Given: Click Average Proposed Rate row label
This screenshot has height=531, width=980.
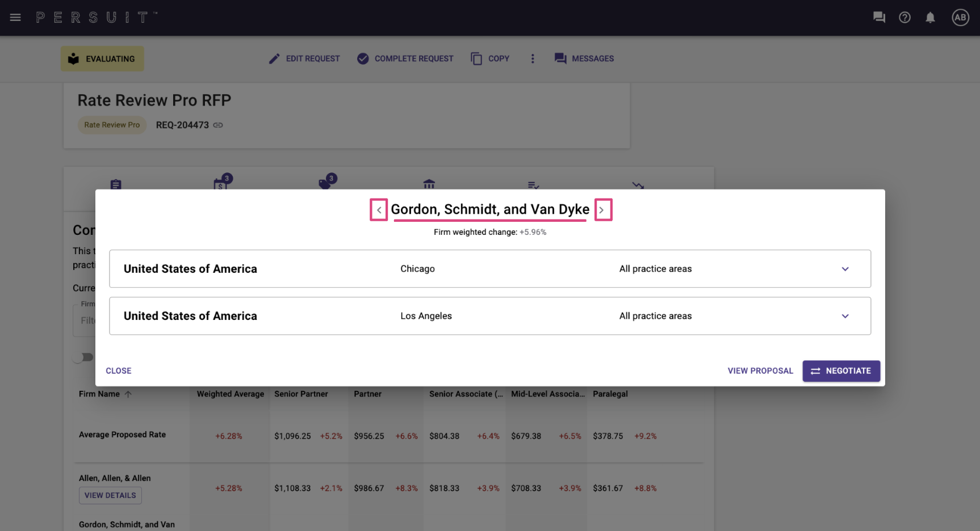Looking at the screenshot, I should pyautogui.click(x=122, y=435).
